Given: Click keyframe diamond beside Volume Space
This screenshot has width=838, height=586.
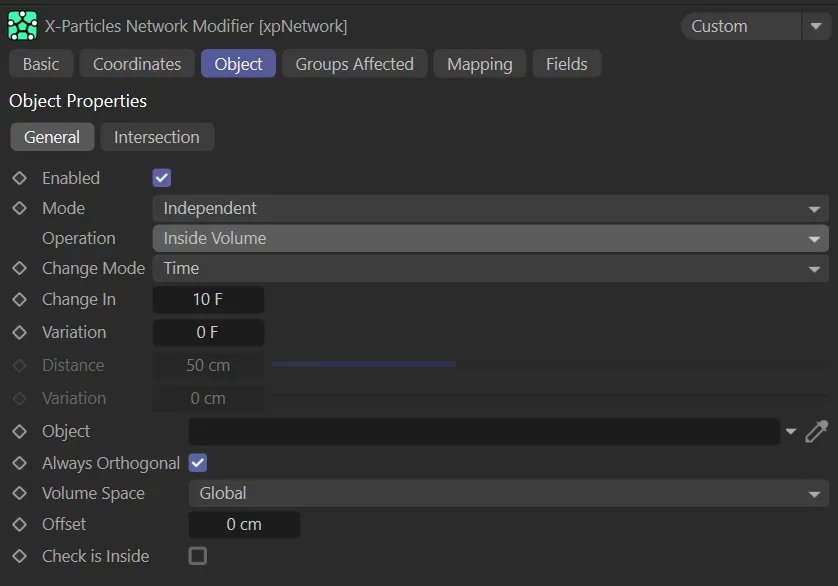Looking at the screenshot, I should [x=19, y=493].
